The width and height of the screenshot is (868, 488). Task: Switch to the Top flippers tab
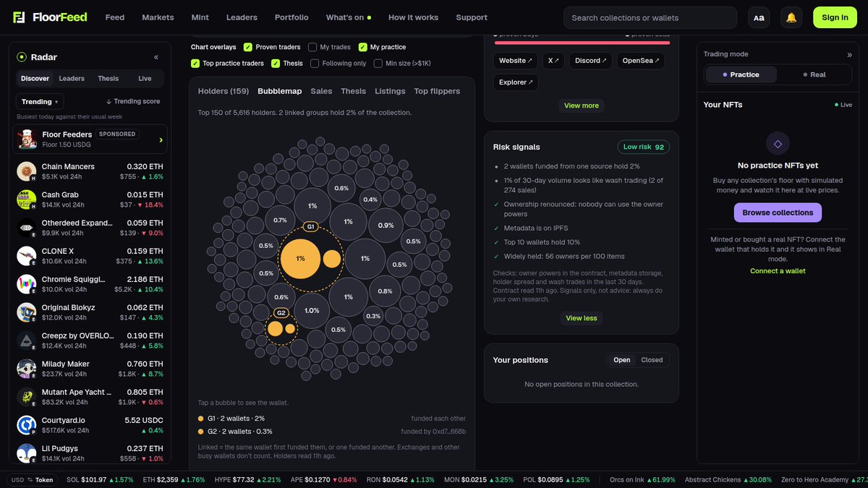437,91
